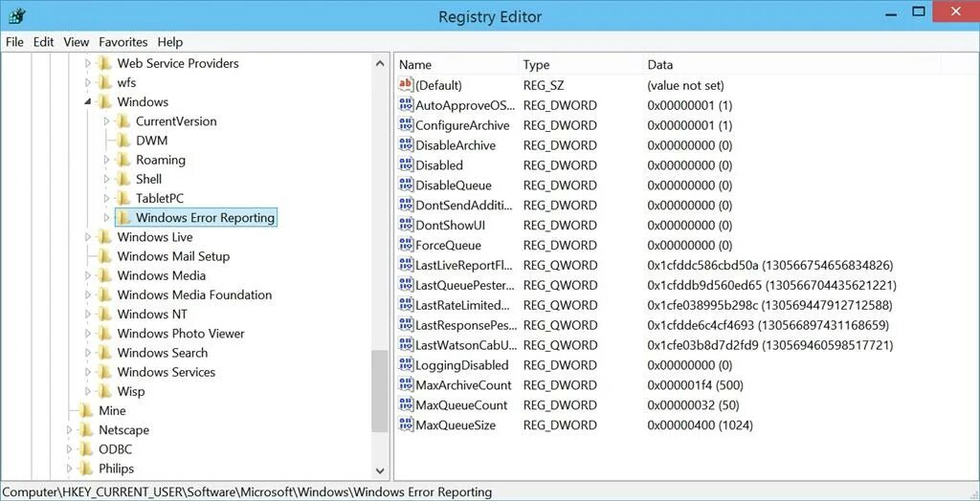Select the Windows Media Foundation key
This screenshot has height=501, width=980.
pyautogui.click(x=194, y=294)
